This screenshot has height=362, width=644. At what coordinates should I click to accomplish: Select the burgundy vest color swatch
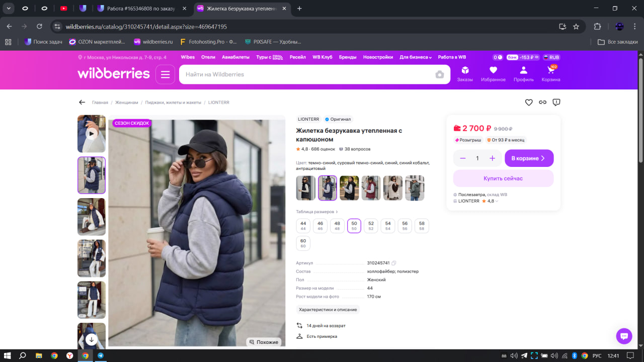coord(371,188)
